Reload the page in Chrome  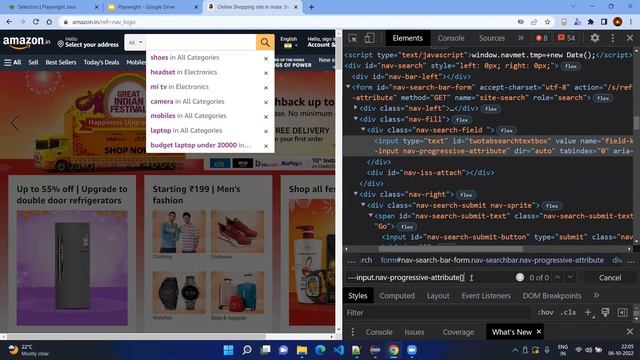[36, 22]
